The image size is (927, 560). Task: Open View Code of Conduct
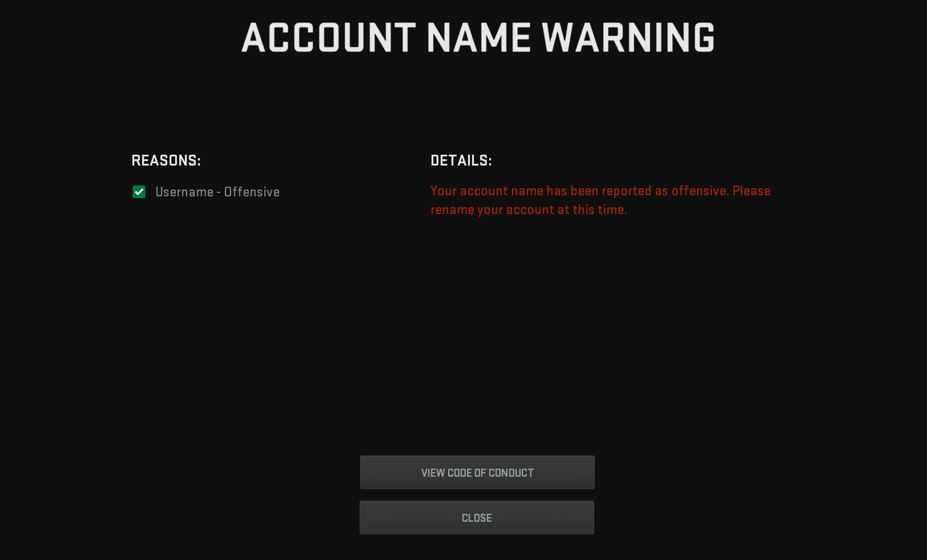477,473
